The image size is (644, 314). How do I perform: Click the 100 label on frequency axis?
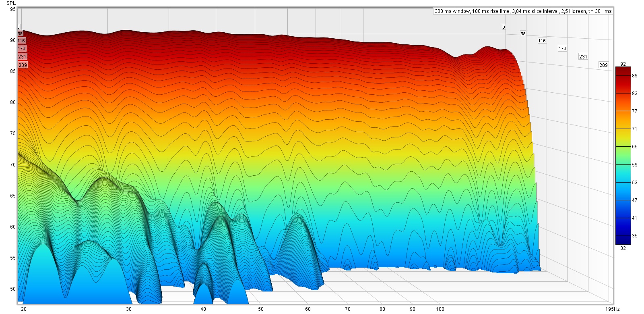click(440, 309)
